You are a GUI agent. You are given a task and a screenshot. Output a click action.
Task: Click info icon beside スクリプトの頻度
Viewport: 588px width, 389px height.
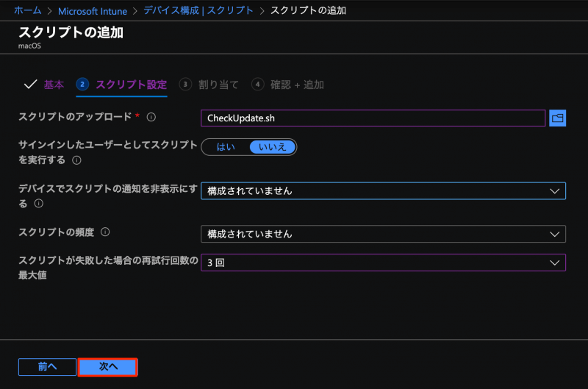click(x=105, y=232)
